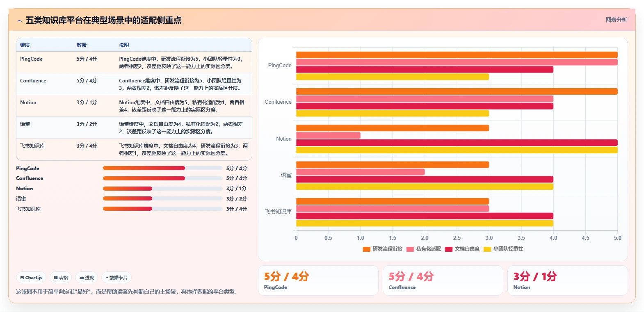Click the PingCode progress bar
644x312 pixels.
click(x=162, y=168)
